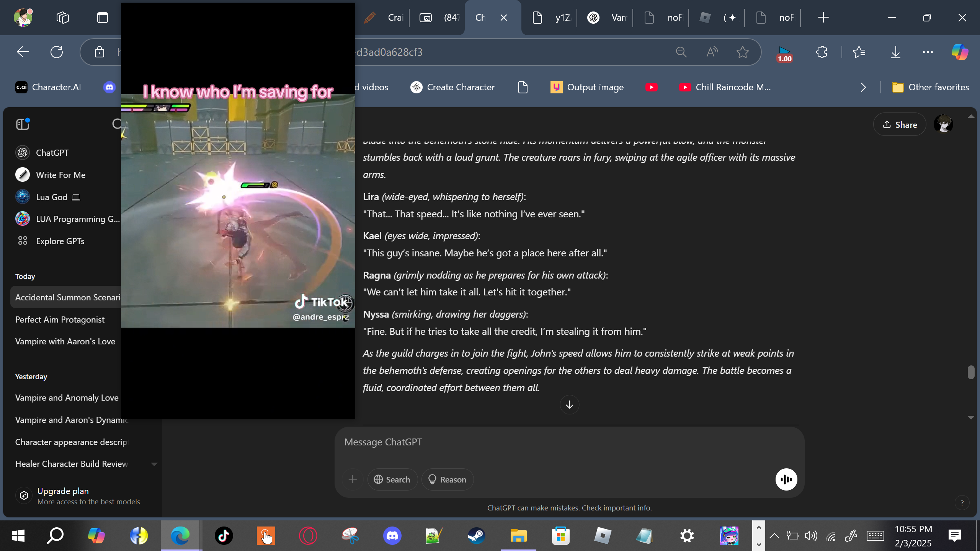Open a new browser tab
Image resolution: width=980 pixels, height=551 pixels.
(x=823, y=18)
